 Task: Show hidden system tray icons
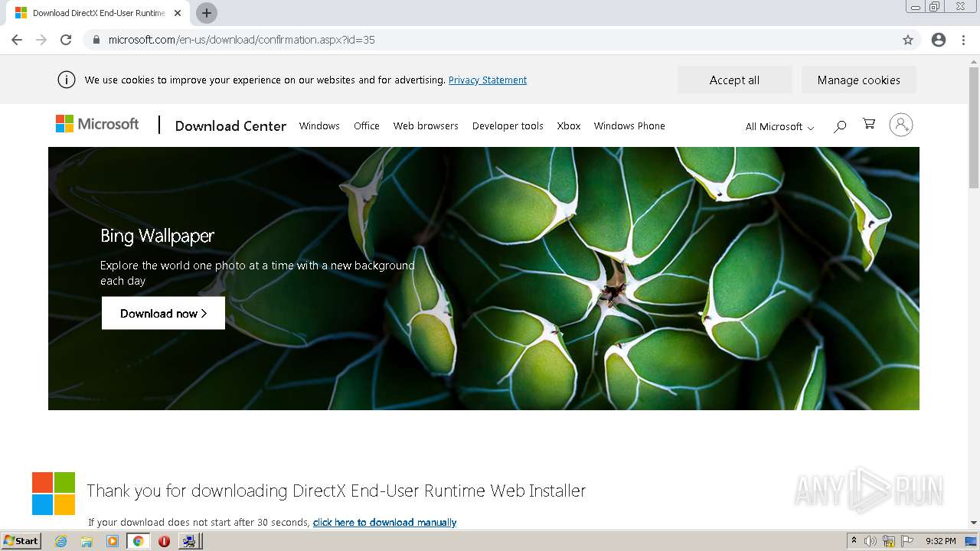(854, 541)
